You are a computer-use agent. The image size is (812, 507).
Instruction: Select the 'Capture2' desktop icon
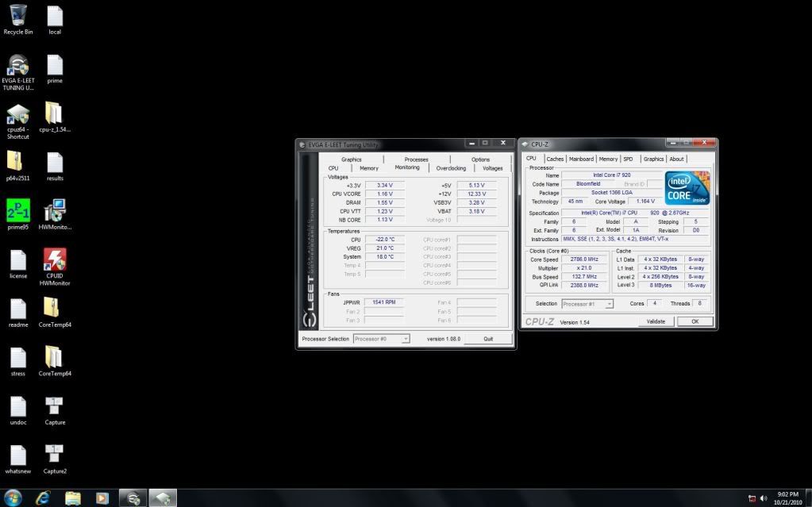point(55,459)
